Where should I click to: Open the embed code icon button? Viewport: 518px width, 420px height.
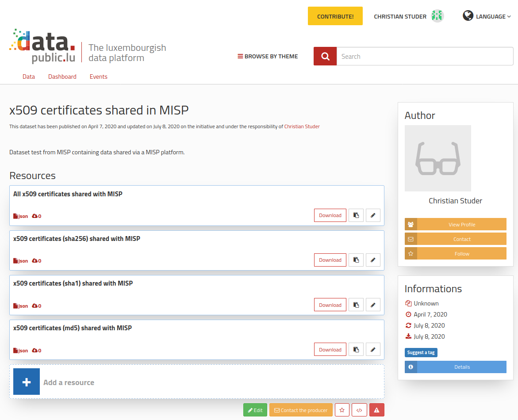359,410
